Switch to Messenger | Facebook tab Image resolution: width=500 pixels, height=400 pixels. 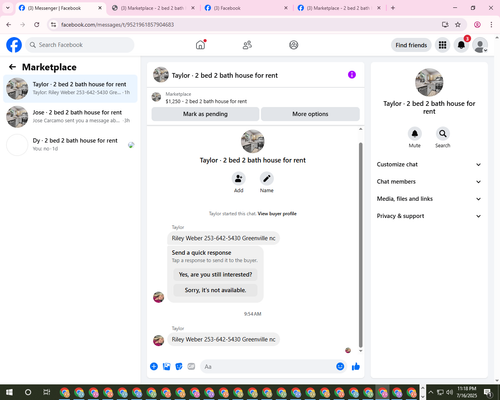pyautogui.click(x=60, y=8)
